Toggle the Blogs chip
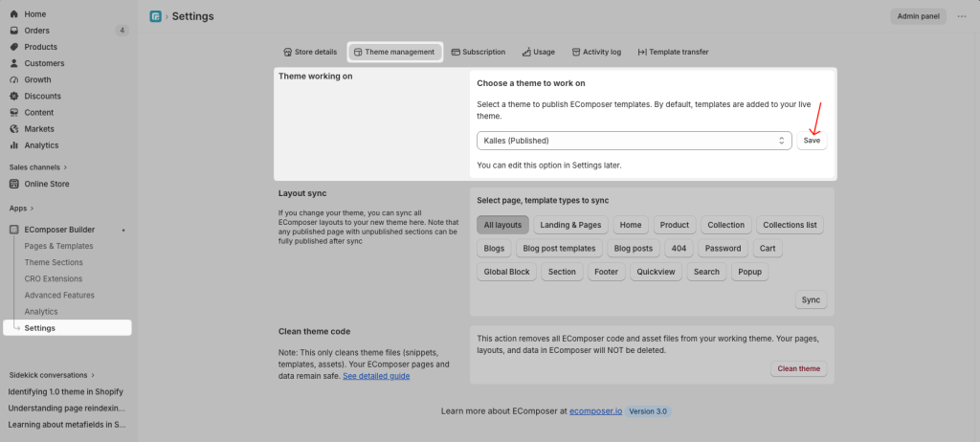This screenshot has height=442, width=980. point(494,248)
